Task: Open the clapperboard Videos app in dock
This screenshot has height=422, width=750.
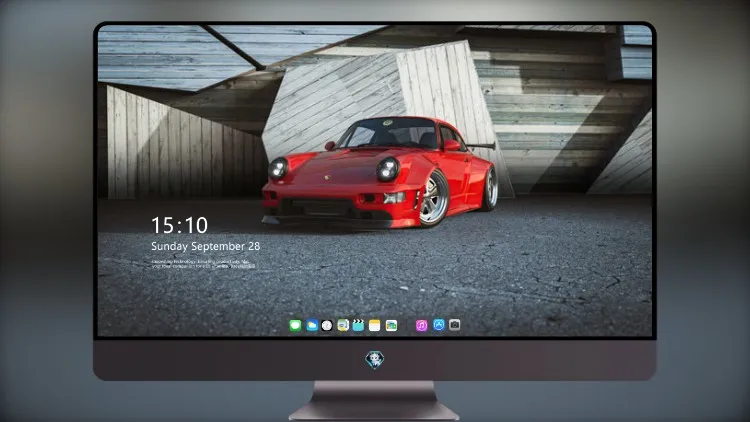Action: coord(358,325)
